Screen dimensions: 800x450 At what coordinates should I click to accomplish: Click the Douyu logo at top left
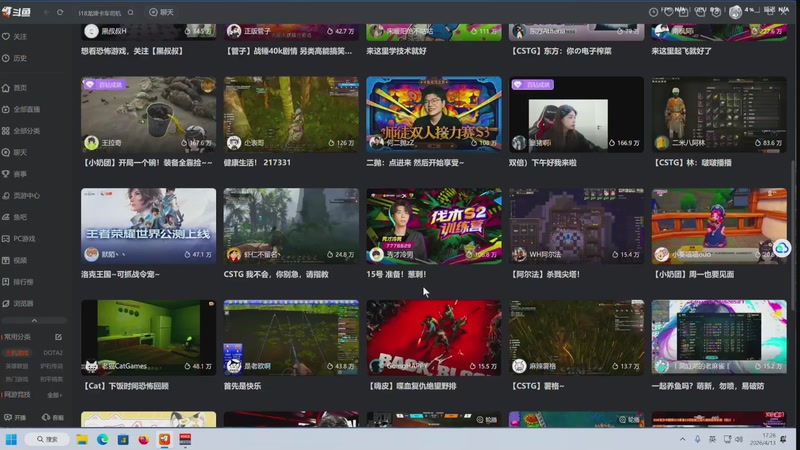16,12
